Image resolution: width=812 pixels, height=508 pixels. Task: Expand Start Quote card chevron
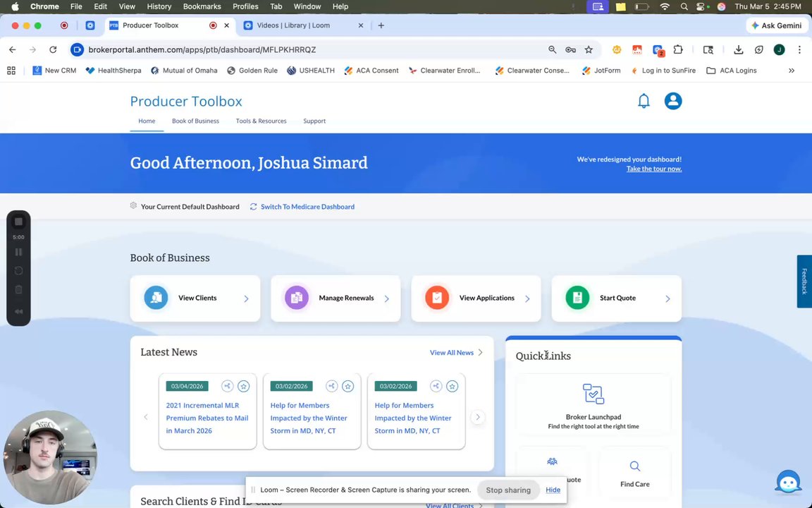pyautogui.click(x=668, y=298)
